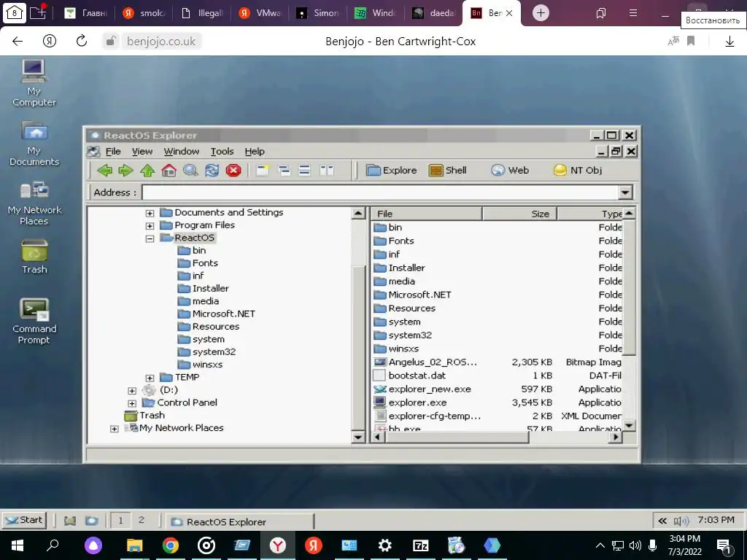The image size is (747, 560).
Task: Open the Window menu
Action: (182, 152)
